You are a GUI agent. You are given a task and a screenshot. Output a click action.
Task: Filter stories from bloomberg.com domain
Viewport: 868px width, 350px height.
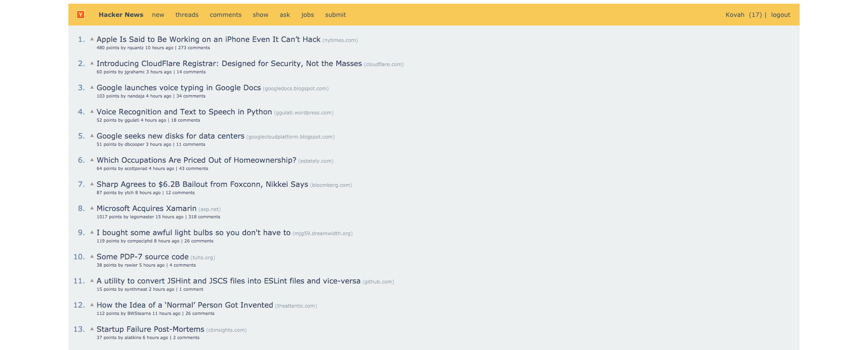tap(331, 185)
